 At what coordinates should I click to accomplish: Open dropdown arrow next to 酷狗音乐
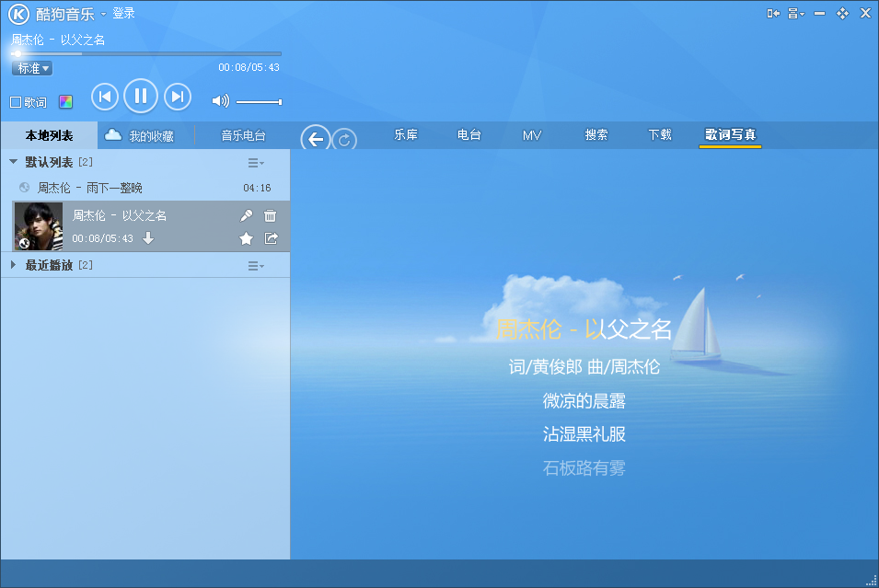tap(103, 14)
